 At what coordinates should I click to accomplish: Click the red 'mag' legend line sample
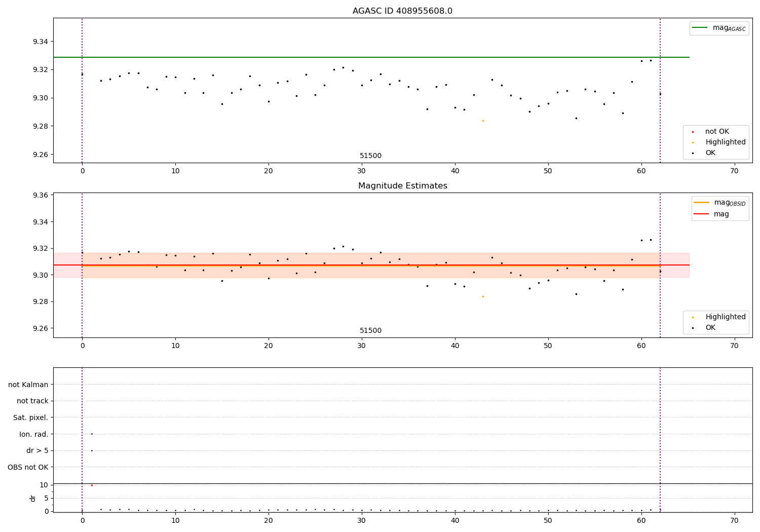[x=701, y=214]
